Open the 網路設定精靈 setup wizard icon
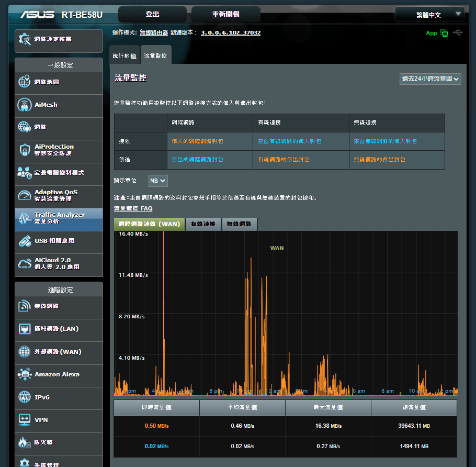476x467 pixels. (25, 39)
